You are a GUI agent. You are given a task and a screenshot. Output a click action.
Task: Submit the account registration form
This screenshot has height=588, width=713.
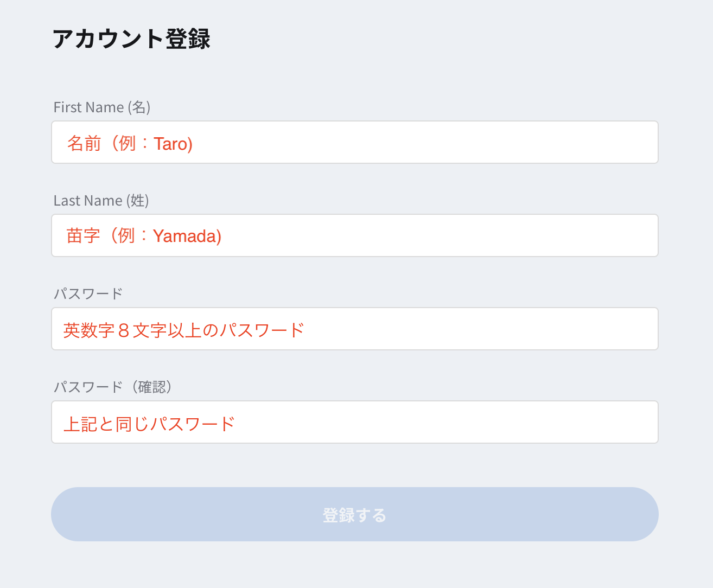pos(355,514)
